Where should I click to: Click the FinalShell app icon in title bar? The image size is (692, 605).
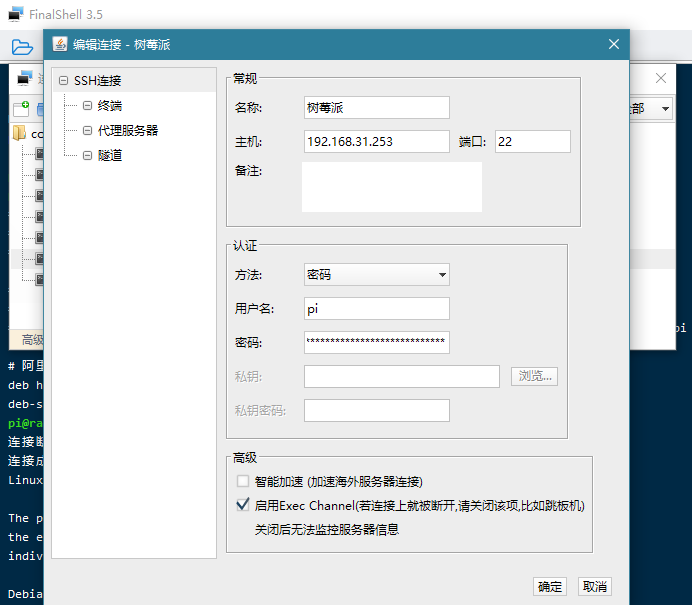pos(16,14)
